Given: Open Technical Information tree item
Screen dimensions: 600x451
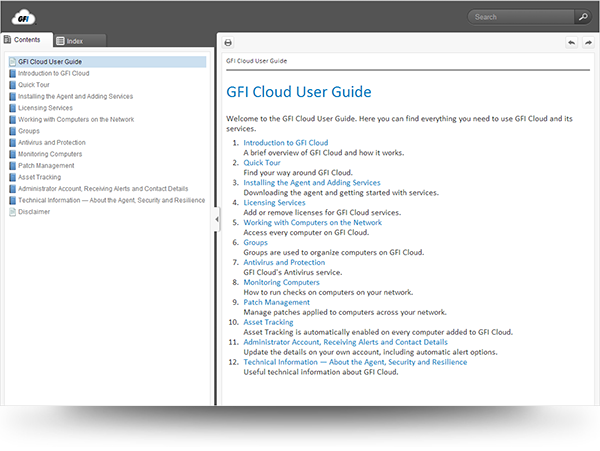Looking at the screenshot, I should (111, 200).
